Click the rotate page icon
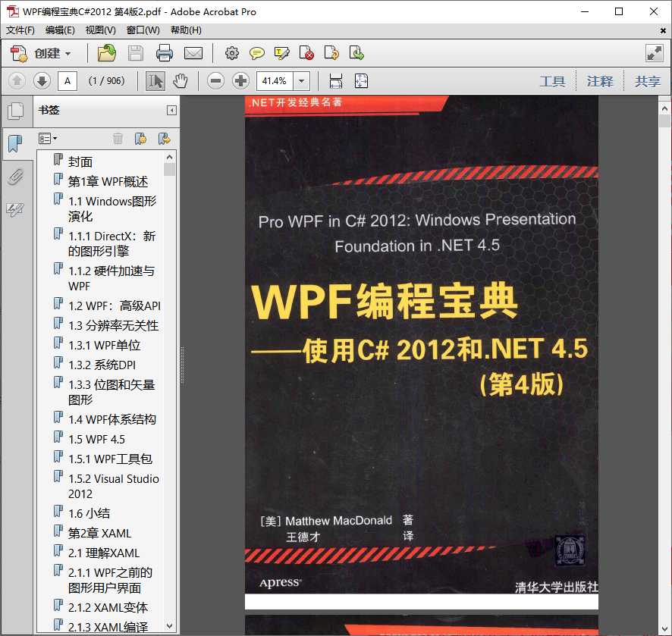672x636 pixels. 331,53
